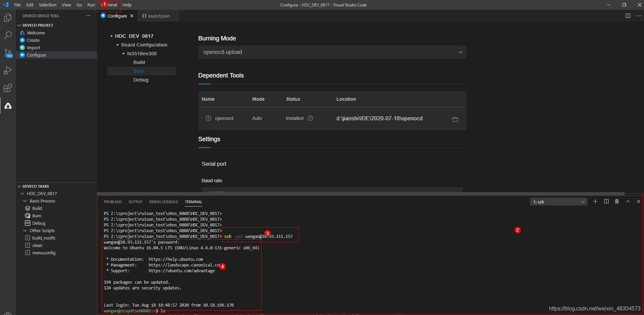Select the DevEco Device Tool activity icon

(x=8, y=106)
